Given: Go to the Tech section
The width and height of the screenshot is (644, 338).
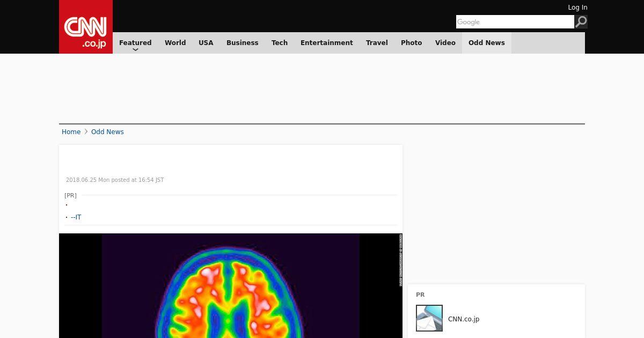Looking at the screenshot, I should [x=280, y=43].
